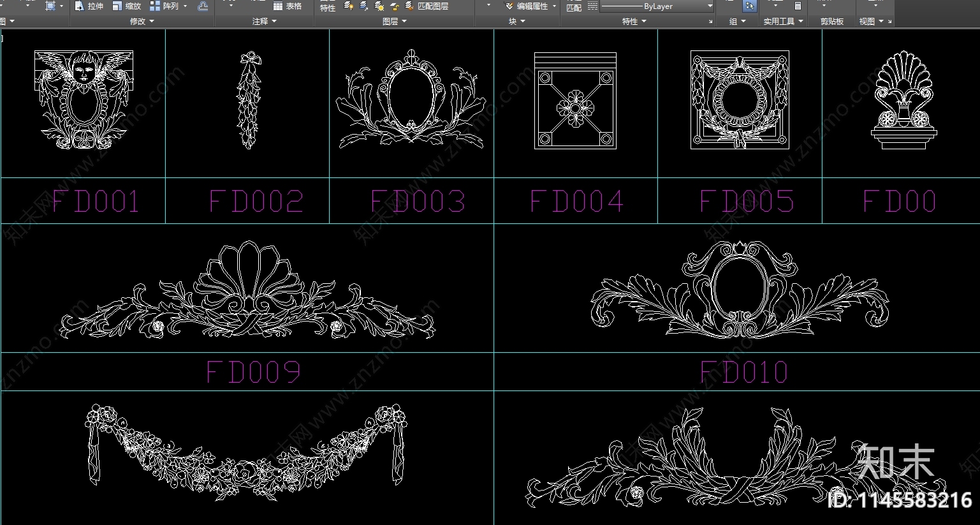Image resolution: width=980 pixels, height=525 pixels.
Task: Activate the Array (阵列) tool
Action: [x=164, y=6]
